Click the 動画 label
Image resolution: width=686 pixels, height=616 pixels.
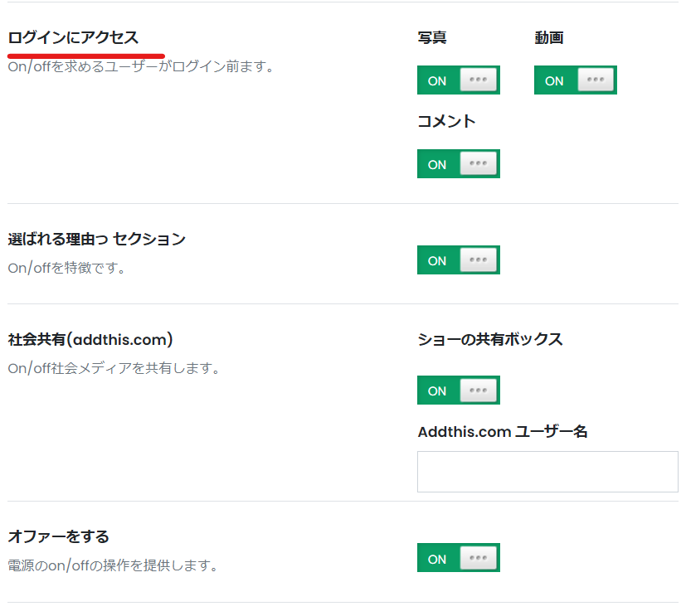pyautogui.click(x=548, y=37)
